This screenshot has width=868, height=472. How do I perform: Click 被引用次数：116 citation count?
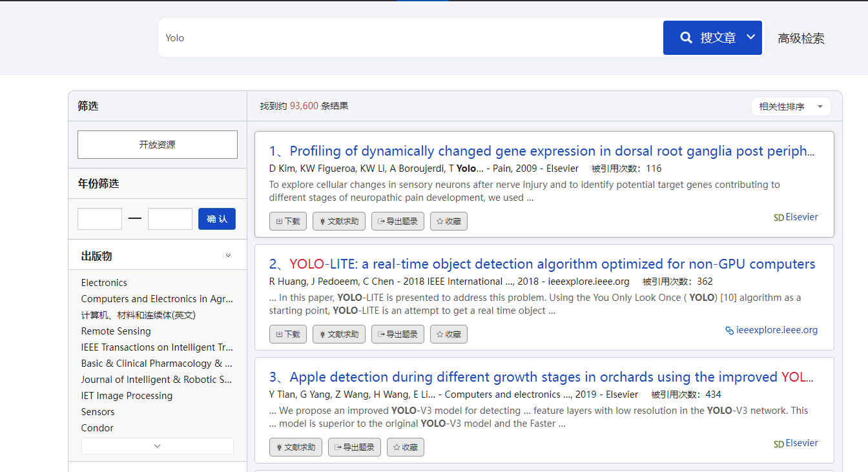pyautogui.click(x=626, y=169)
